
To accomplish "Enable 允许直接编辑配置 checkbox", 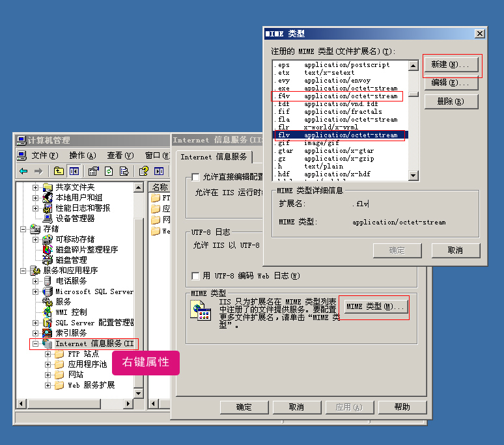I will pos(195,177).
